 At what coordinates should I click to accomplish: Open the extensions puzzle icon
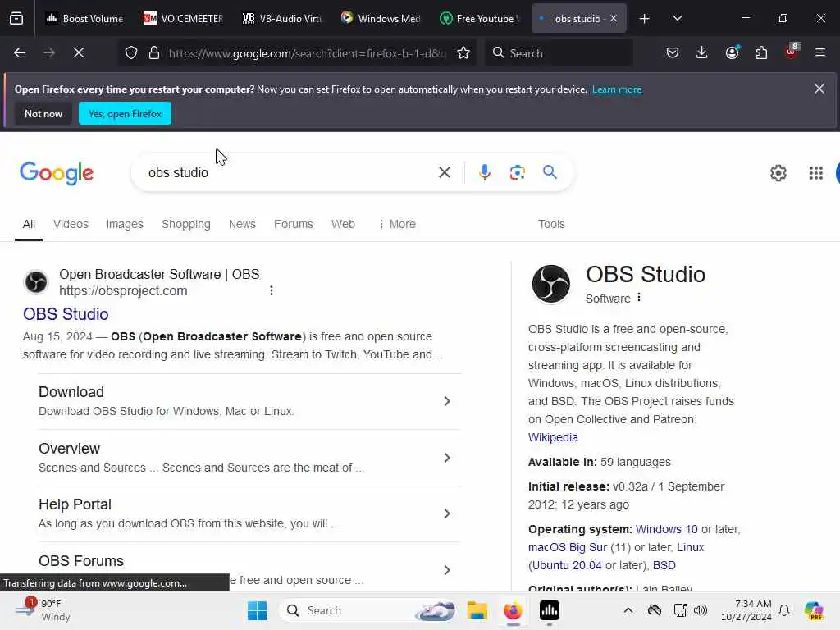[761, 53]
